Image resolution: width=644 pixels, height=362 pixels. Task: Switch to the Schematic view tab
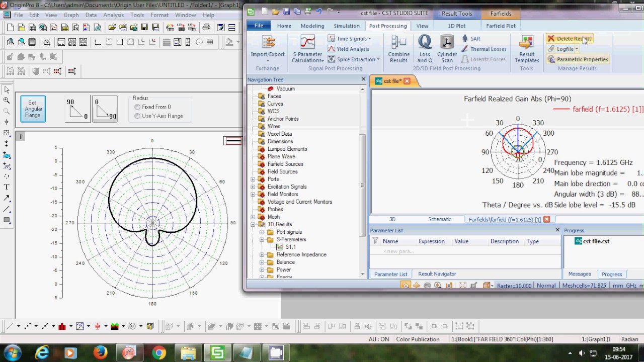pyautogui.click(x=440, y=219)
